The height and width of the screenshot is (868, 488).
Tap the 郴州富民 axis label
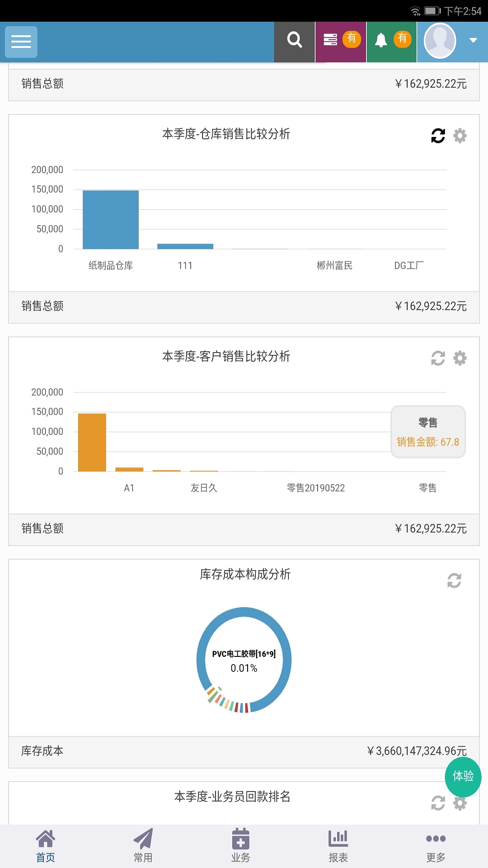(334, 265)
